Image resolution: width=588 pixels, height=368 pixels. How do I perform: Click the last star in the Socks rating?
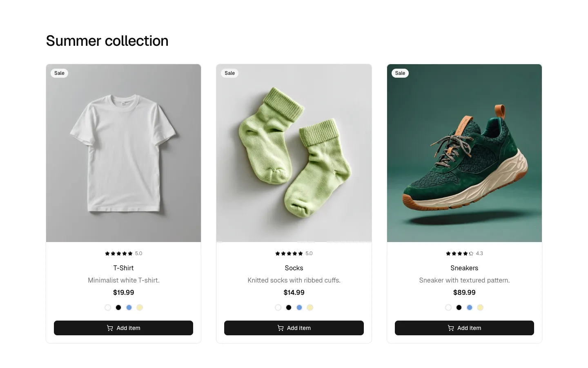point(301,253)
